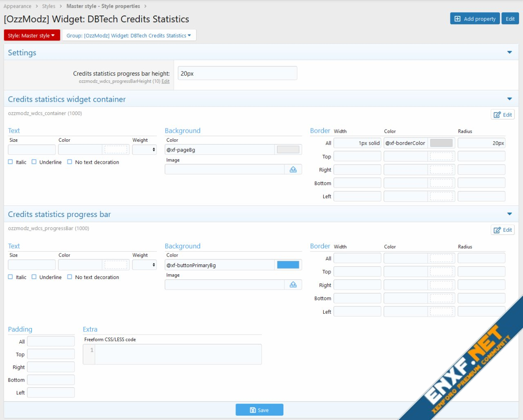Tick No text decoration in widget container
This screenshot has width=523, height=420.
pos(70,162)
